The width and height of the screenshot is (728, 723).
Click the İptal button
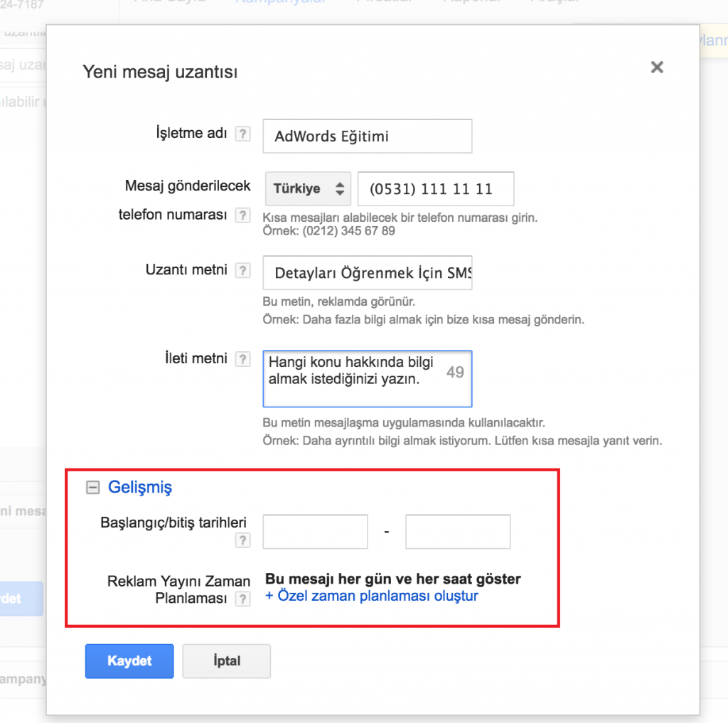coord(226,661)
